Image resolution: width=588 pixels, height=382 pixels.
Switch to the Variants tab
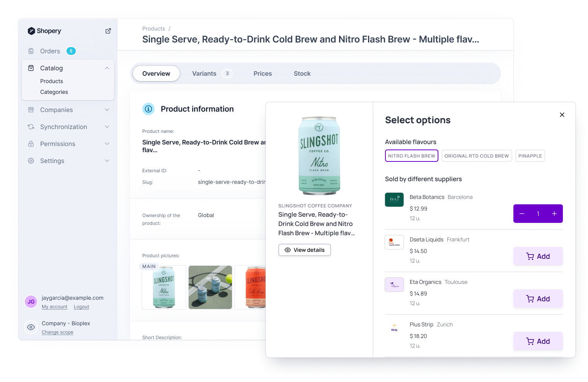click(204, 73)
